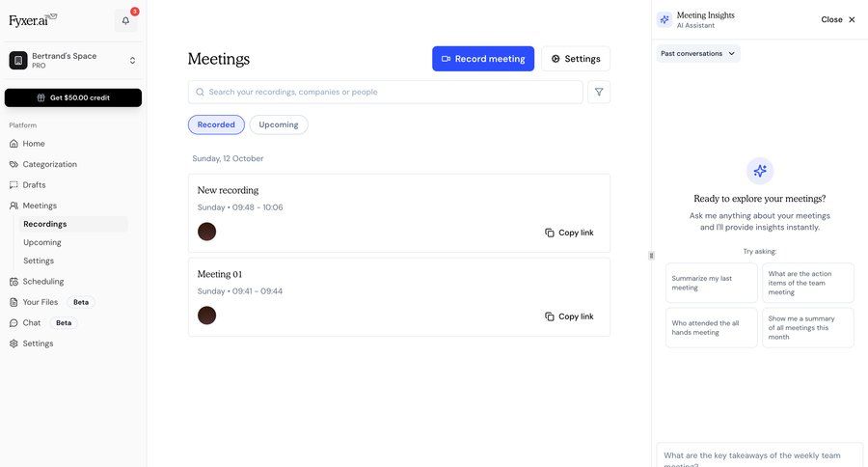Screen dimensions: 868x467
Task: Click attendee avatar on Meeting 01
Action: [x=207, y=316]
